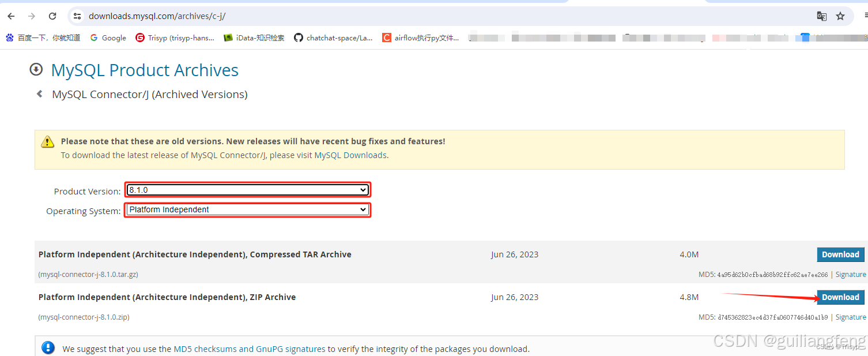
Task: Open Signature link for the zip file
Action: (x=851, y=317)
